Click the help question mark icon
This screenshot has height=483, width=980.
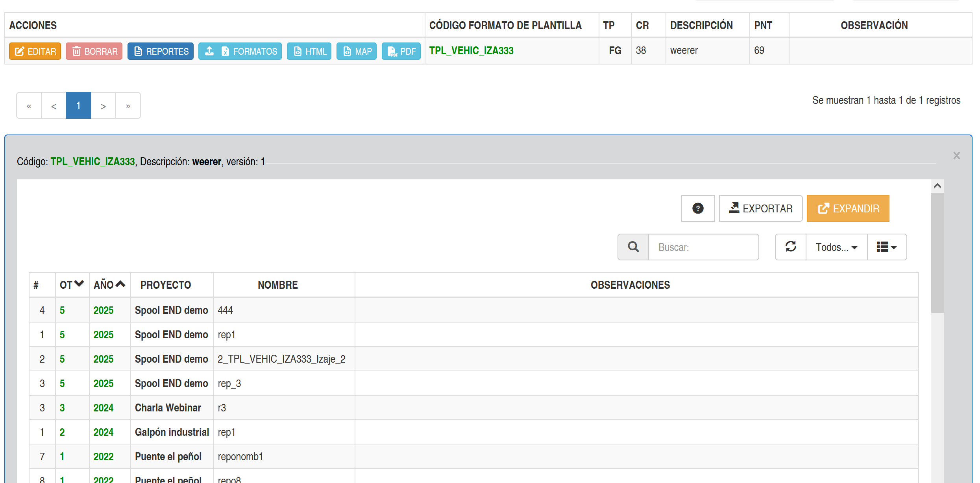698,208
